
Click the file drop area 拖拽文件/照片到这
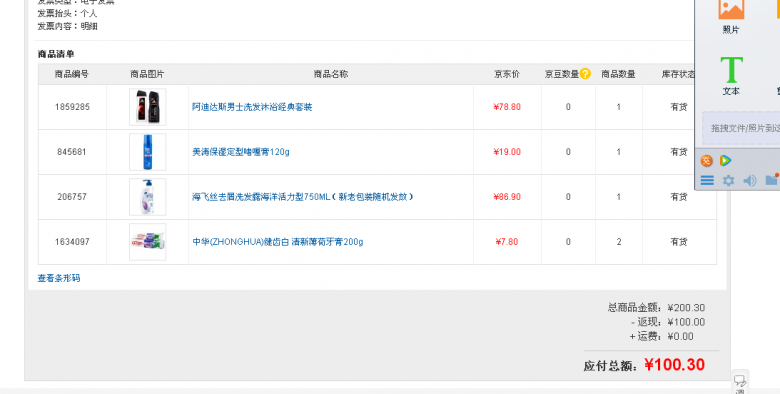tap(741, 128)
